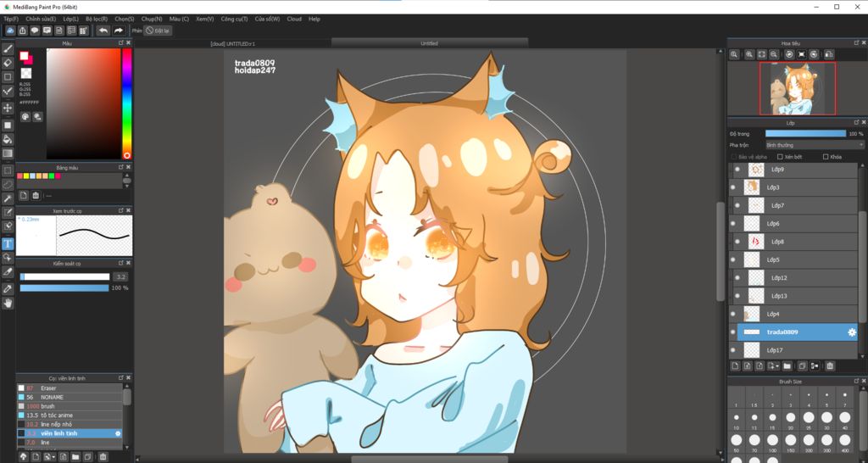Select the Eraser brush preset

click(x=70, y=388)
